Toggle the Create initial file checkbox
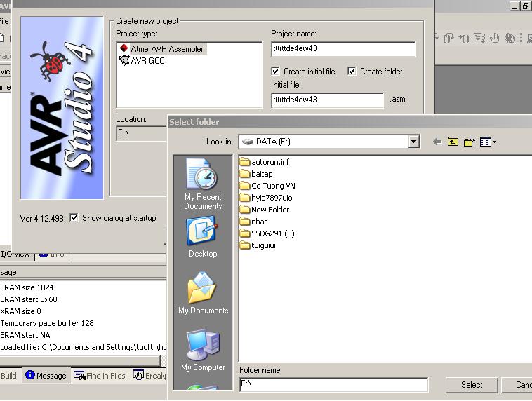 (x=275, y=72)
